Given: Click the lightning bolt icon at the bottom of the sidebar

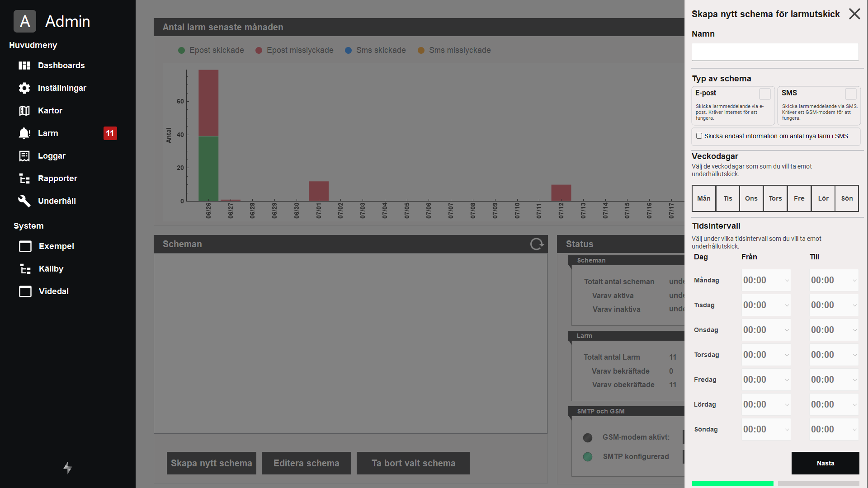Looking at the screenshot, I should point(68,467).
